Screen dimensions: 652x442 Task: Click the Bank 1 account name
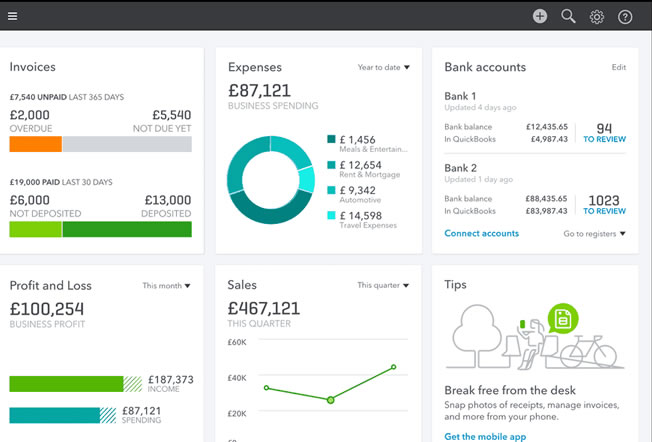(x=460, y=96)
